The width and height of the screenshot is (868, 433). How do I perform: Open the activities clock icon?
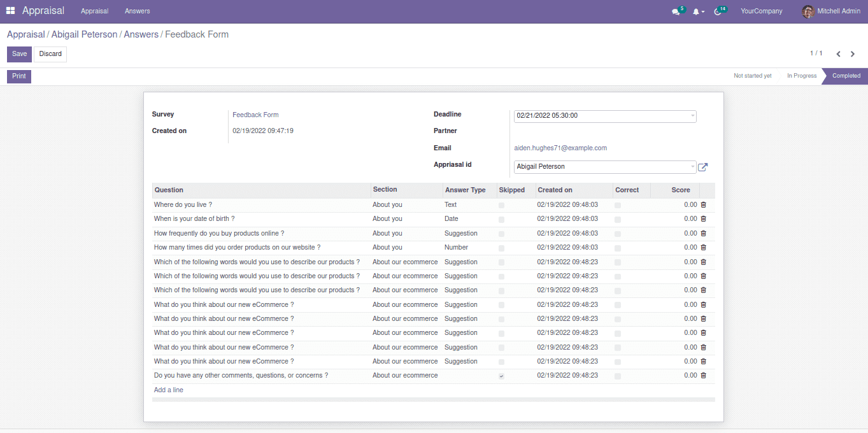pyautogui.click(x=718, y=11)
